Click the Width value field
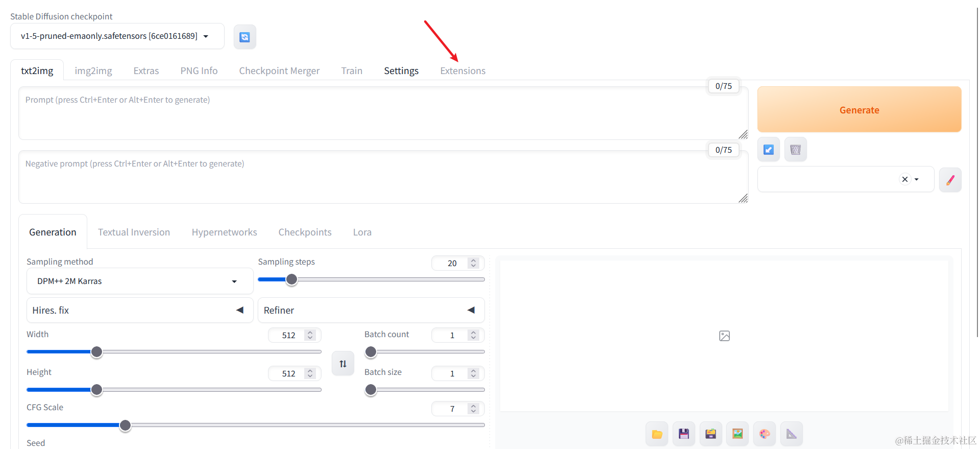 pyautogui.click(x=295, y=335)
